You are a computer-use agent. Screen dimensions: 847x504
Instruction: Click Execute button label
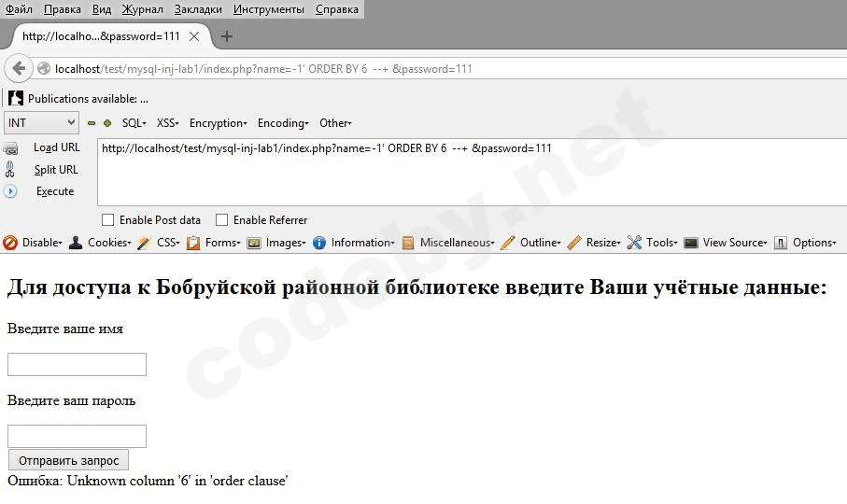click(55, 191)
